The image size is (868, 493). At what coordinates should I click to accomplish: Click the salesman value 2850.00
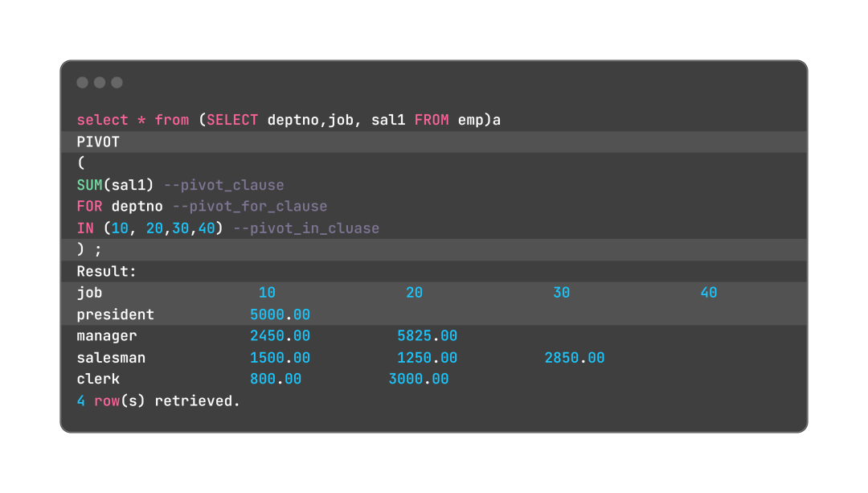tap(575, 358)
